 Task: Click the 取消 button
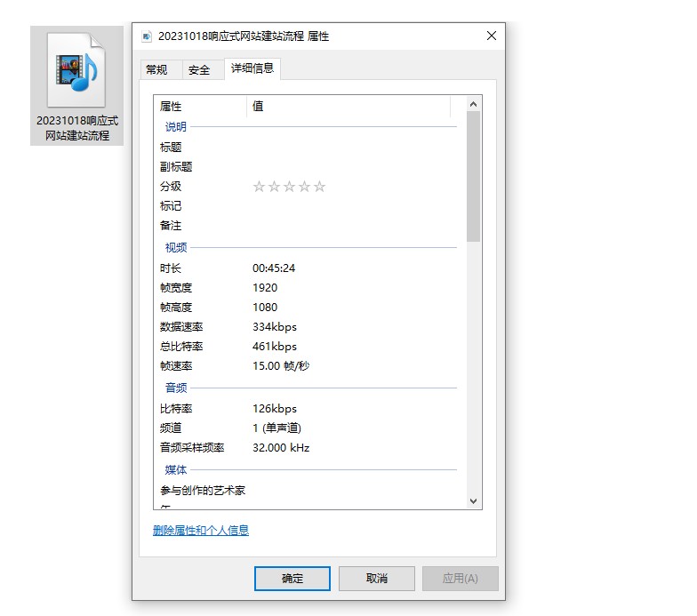[377, 578]
